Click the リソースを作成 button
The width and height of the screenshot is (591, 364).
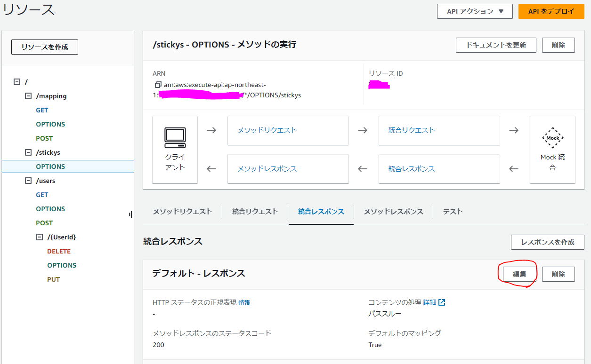44,47
